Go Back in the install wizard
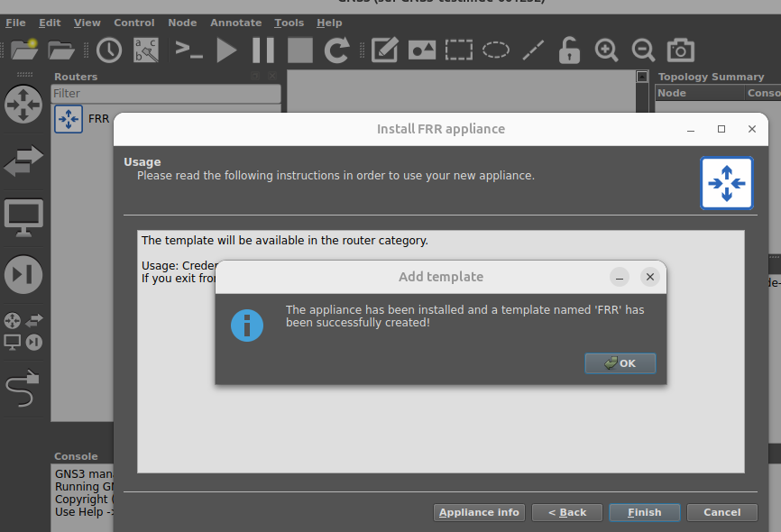Viewport: 781px width, 532px height. click(567, 512)
